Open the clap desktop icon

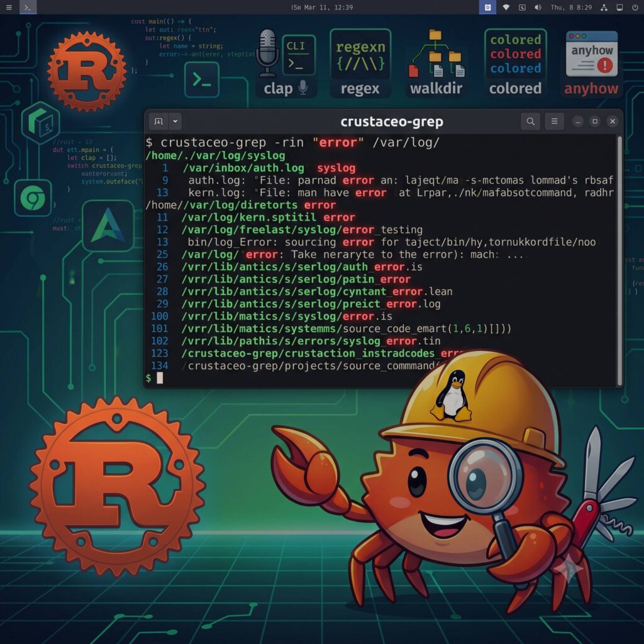coord(286,63)
